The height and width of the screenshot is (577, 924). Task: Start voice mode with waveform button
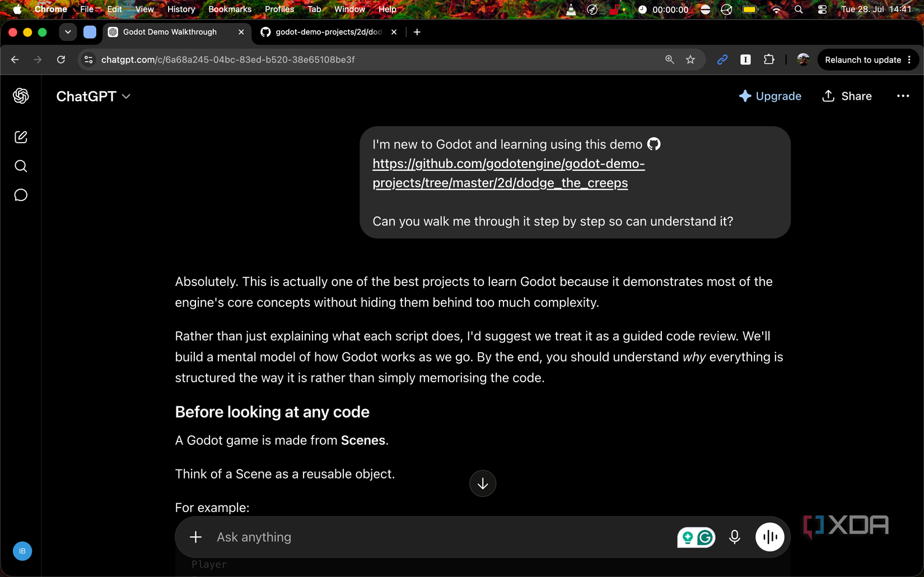click(x=770, y=537)
